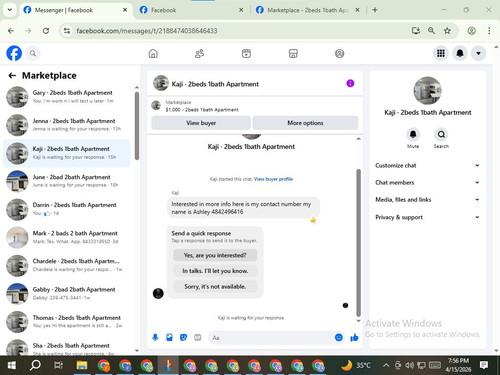Open Windows taskbar search
The width and height of the screenshot is (500, 375).
point(35,365)
